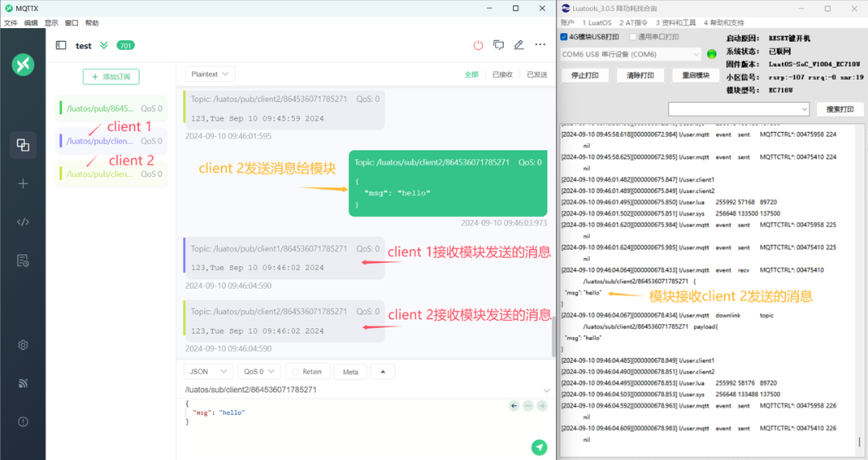Open the QoS 0 dropdown

(259, 372)
